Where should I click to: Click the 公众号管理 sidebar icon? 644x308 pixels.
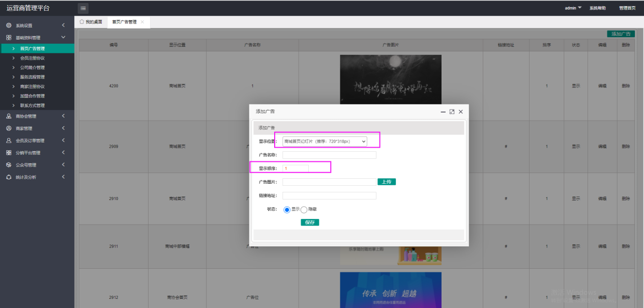(x=9, y=165)
